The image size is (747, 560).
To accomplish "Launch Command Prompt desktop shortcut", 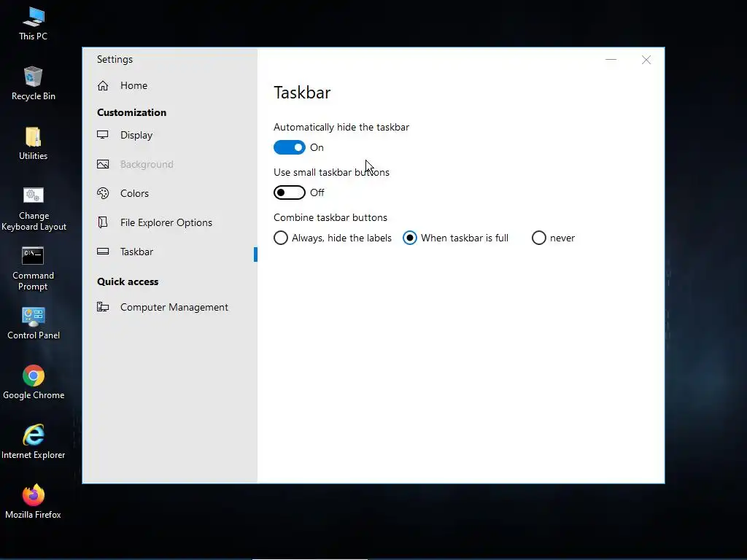I will 34,268.
